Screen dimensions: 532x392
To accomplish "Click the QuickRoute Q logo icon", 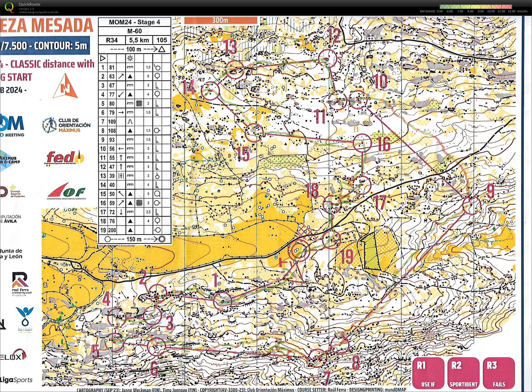I will (x=9, y=7).
